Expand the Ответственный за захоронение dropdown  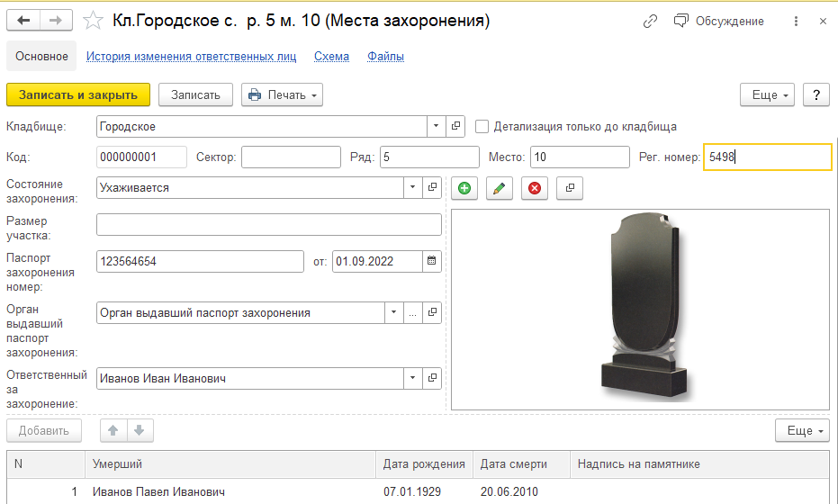pyautogui.click(x=412, y=378)
